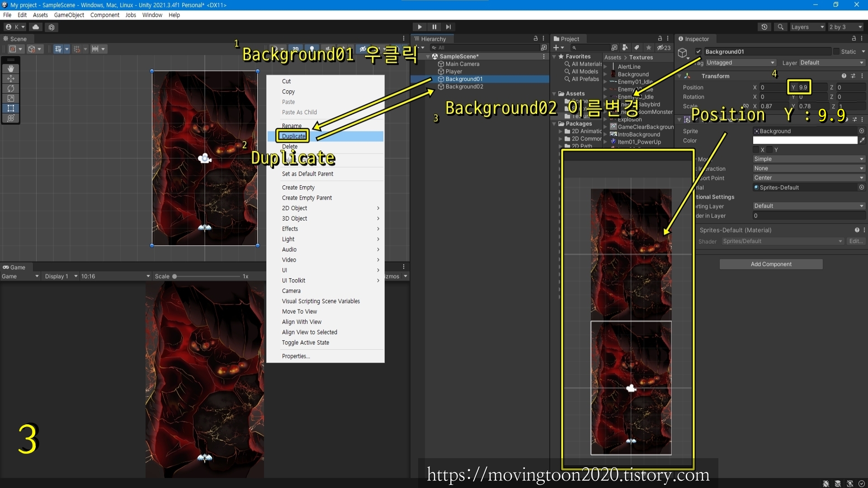Click the Add Component button
Viewport: 868px width, 488px height.
771,264
